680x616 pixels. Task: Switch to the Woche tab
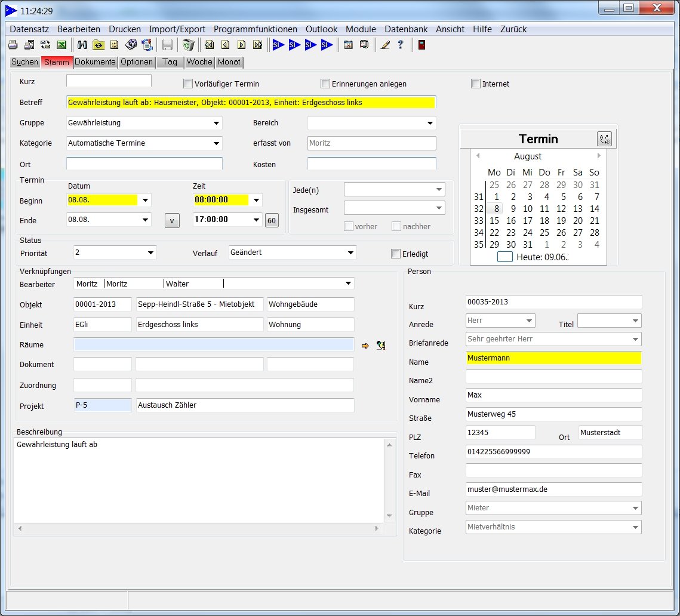(199, 62)
